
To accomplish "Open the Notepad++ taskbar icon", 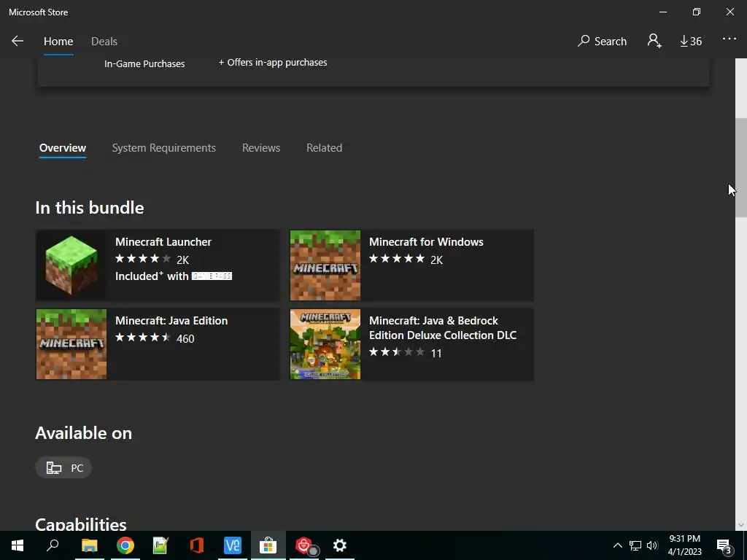I will [161, 545].
